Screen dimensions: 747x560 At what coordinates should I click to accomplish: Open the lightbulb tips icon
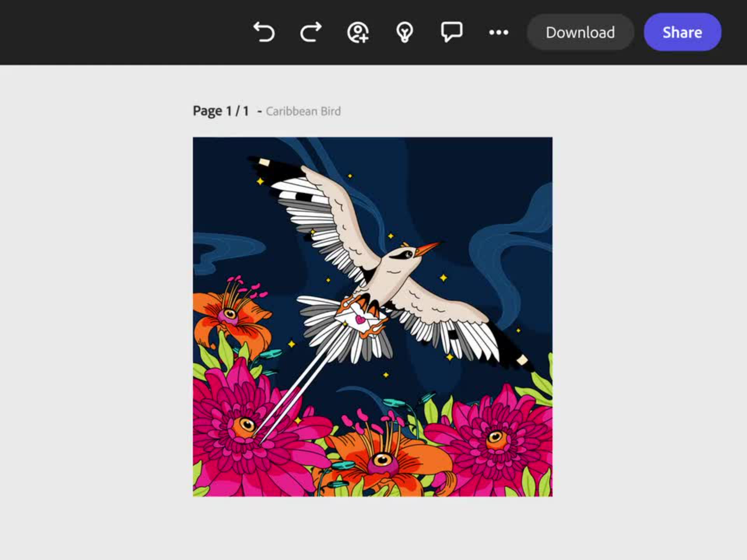tap(405, 32)
